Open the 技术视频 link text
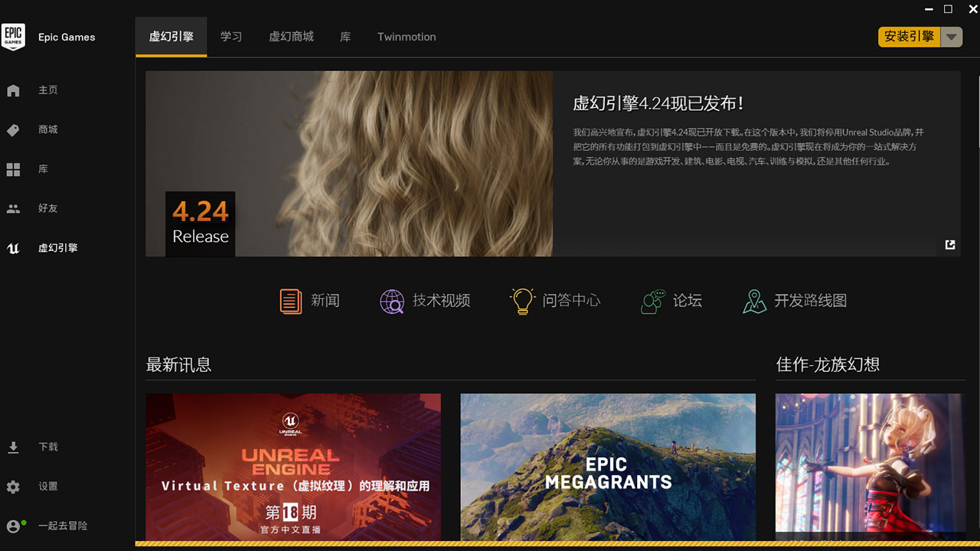Image resolution: width=980 pixels, height=551 pixels. [442, 301]
